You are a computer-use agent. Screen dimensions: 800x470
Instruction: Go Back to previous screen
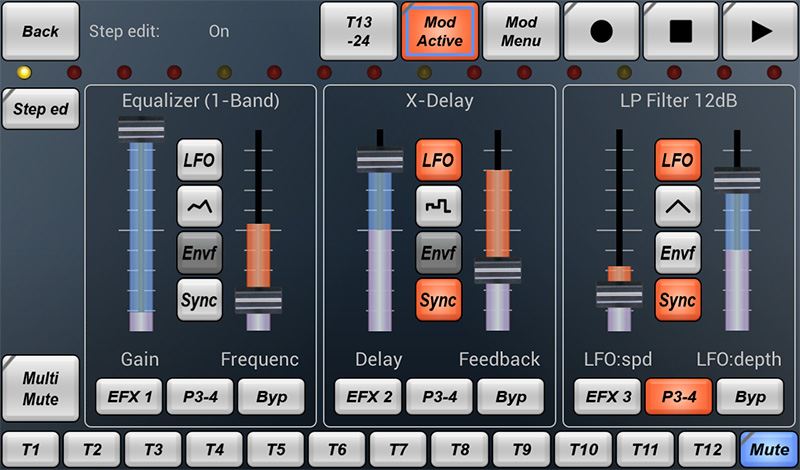[40, 31]
